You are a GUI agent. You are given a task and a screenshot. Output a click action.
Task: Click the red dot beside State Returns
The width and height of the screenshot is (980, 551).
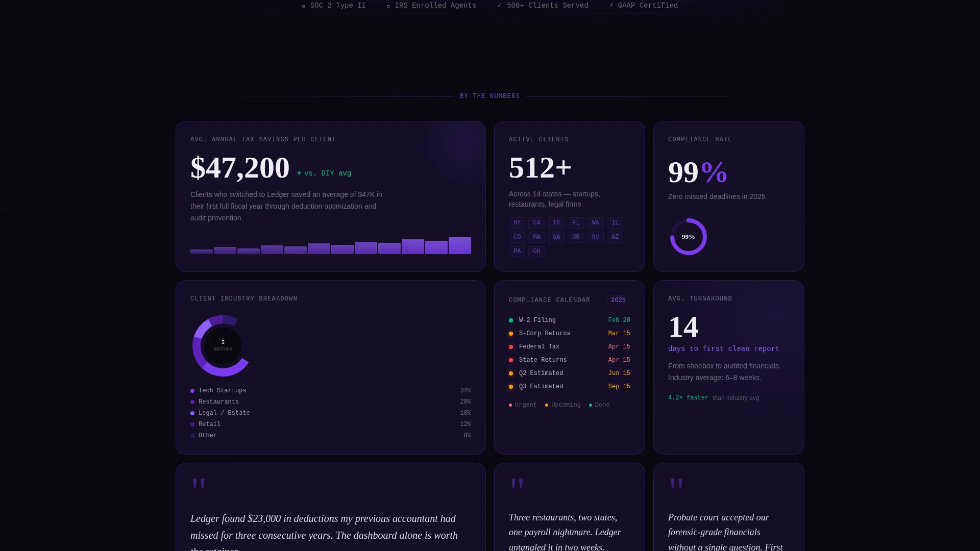[511, 360]
